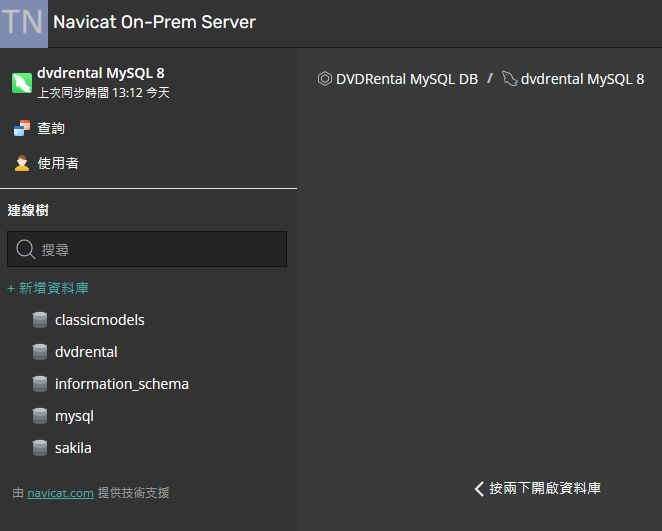Click the DVDRental MySQL DB project icon
662x531 pixels.
click(x=325, y=79)
